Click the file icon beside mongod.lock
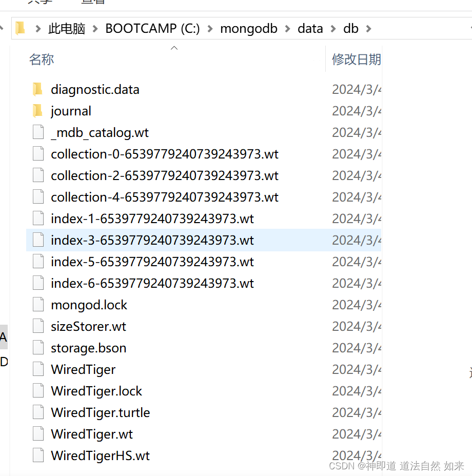 [x=38, y=304]
